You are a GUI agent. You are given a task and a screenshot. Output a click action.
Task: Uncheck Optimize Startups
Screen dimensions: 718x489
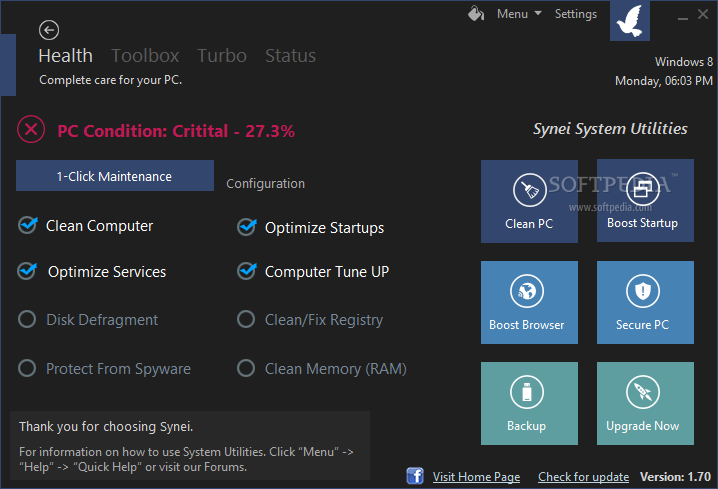click(x=247, y=227)
